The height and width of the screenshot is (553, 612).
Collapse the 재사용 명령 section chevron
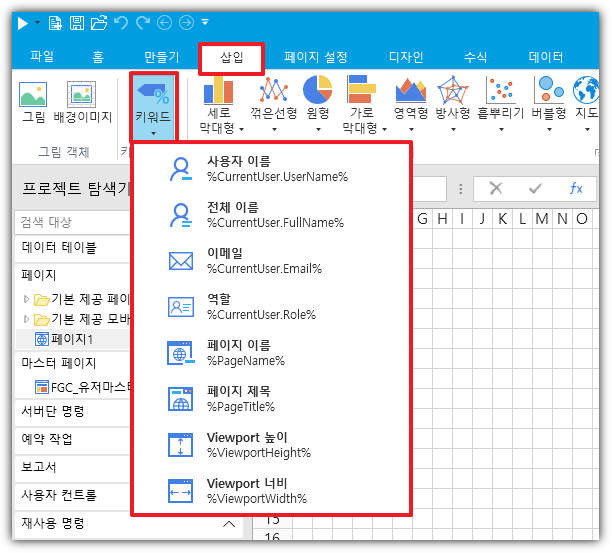(228, 523)
